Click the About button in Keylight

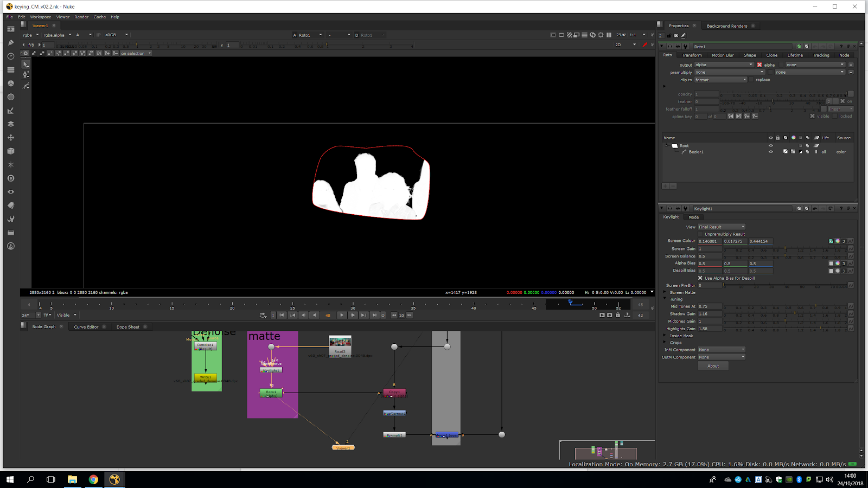point(713,366)
